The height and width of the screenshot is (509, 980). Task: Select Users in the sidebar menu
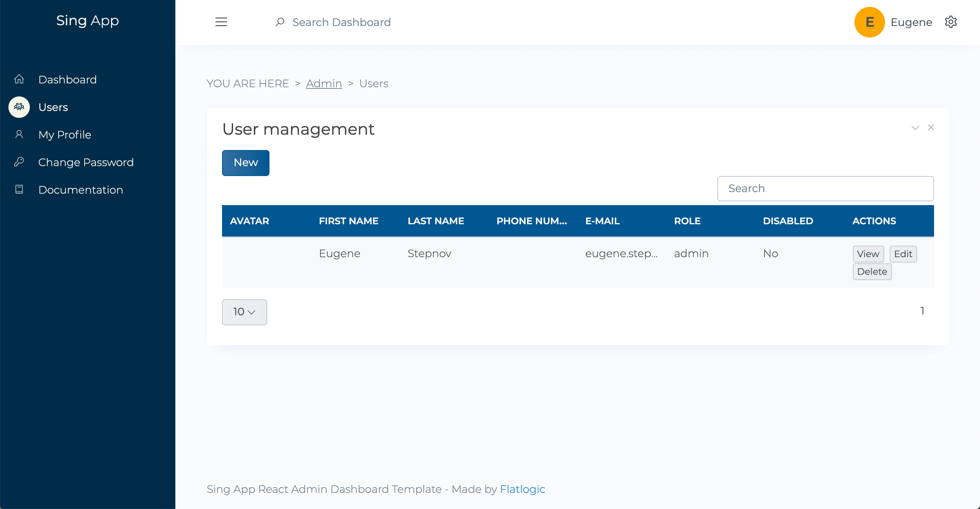pyautogui.click(x=53, y=107)
